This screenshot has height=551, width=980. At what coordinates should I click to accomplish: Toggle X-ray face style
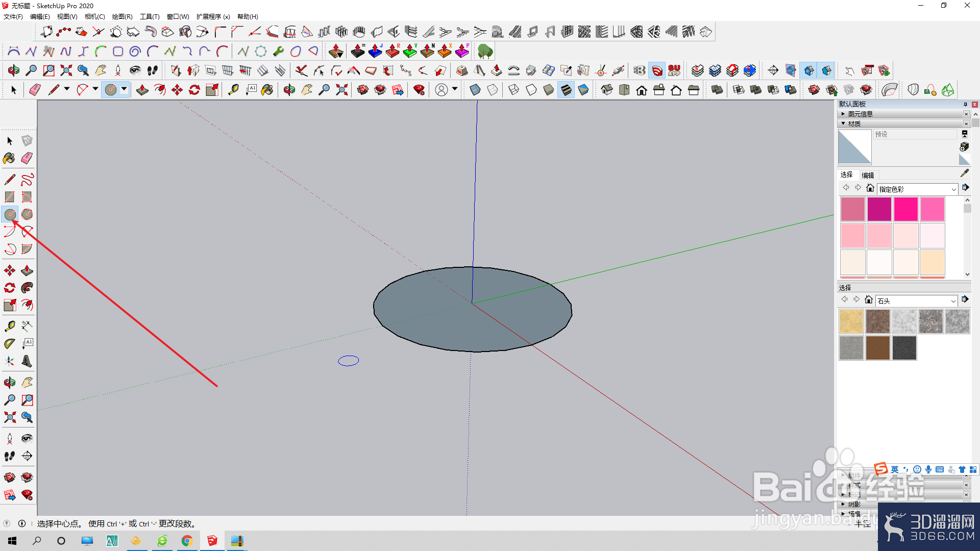(475, 90)
